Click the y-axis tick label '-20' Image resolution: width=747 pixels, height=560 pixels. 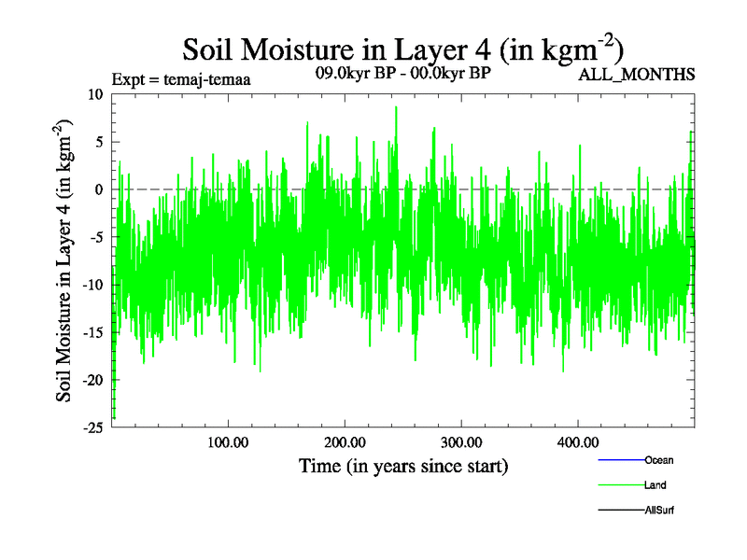click(x=92, y=380)
